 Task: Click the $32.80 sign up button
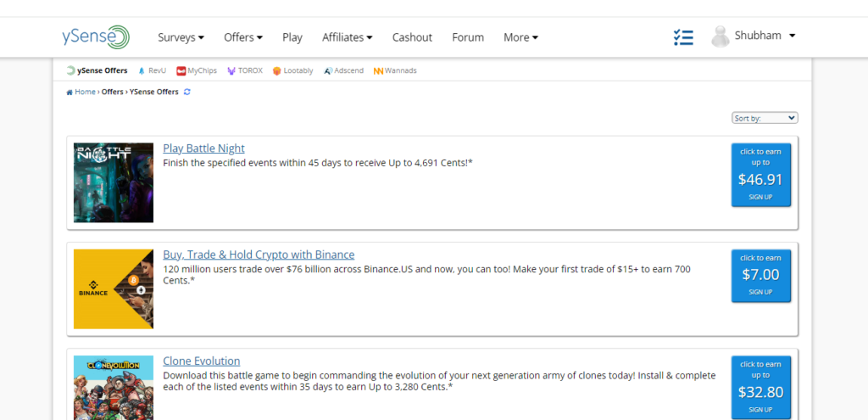click(x=761, y=387)
